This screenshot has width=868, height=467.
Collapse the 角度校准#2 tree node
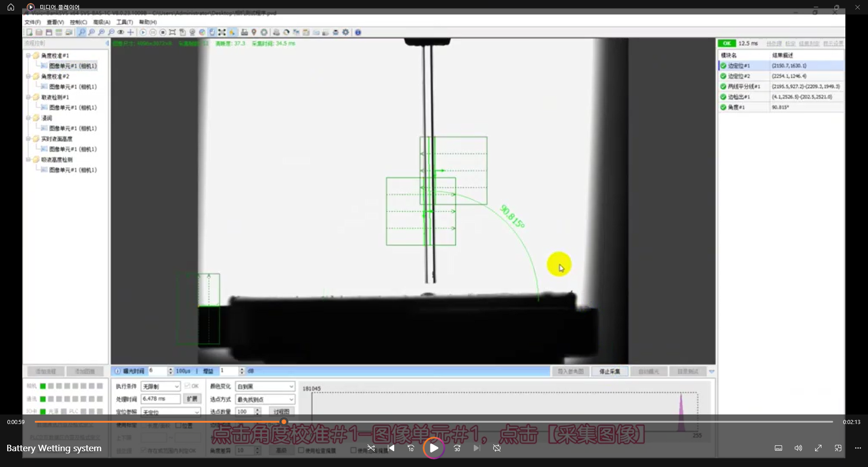click(28, 76)
